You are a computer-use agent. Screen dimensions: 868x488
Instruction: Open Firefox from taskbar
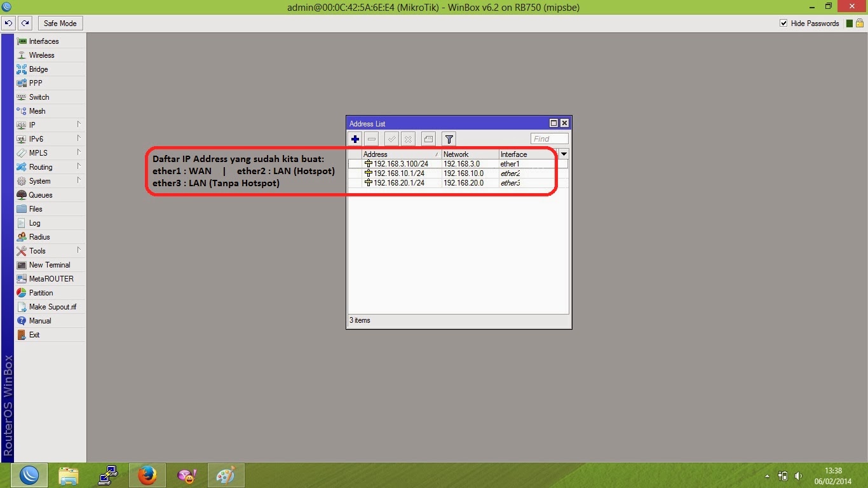[147, 475]
